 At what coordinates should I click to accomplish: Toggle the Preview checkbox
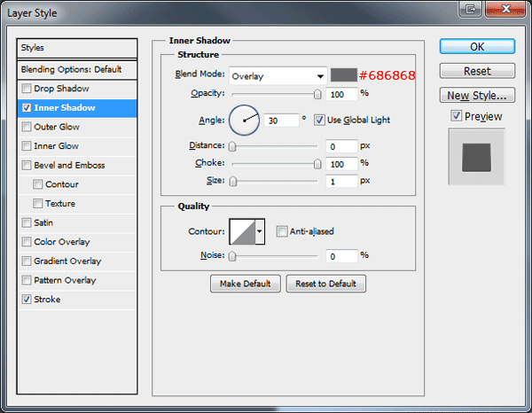[x=457, y=116]
